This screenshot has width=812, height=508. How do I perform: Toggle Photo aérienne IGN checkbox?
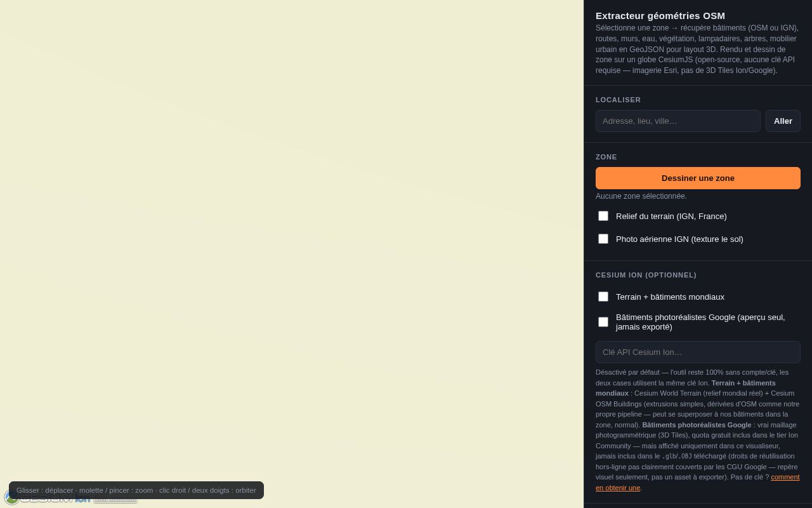[603, 239]
